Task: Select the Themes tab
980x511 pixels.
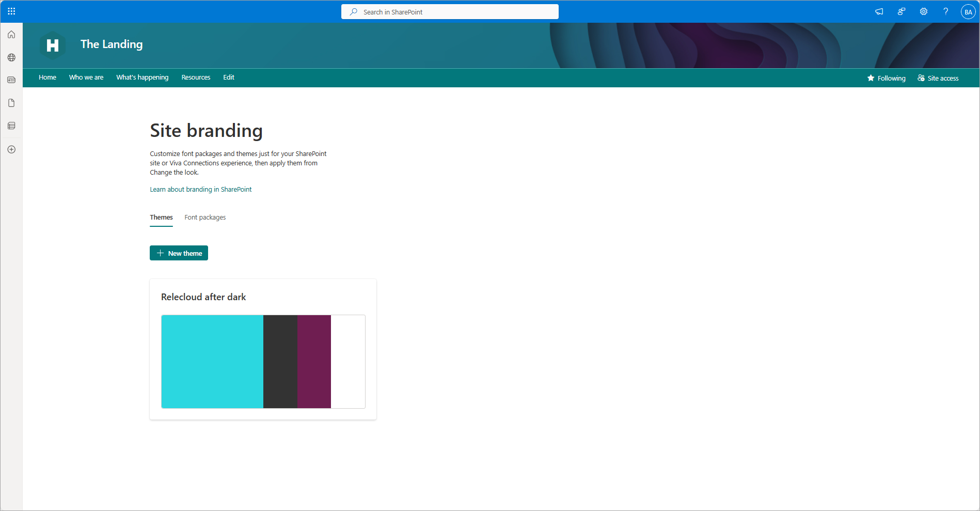Action: click(161, 218)
